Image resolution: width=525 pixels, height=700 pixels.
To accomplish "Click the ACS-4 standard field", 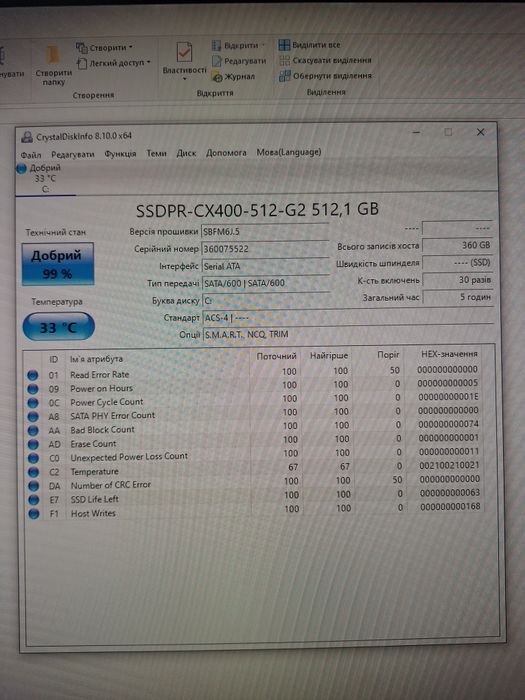I will click(x=348, y=317).
